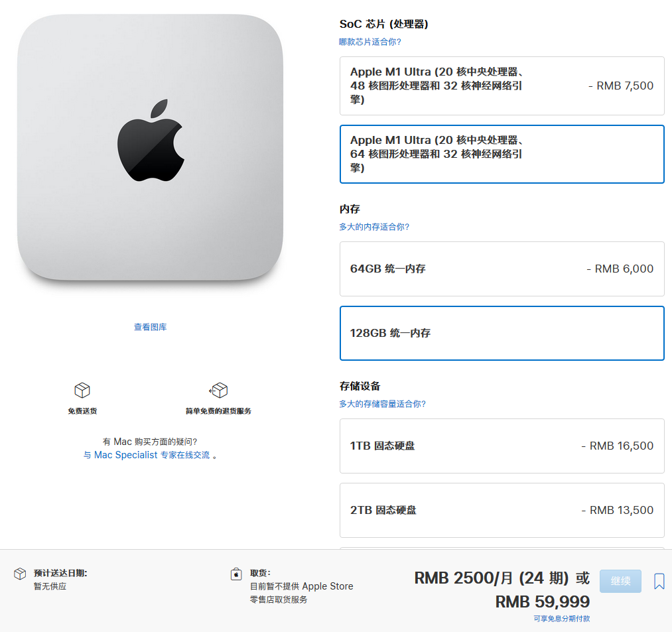Screen dimensions: 672x632
Task: Open the 查看图库 gallery link
Action: (x=150, y=327)
